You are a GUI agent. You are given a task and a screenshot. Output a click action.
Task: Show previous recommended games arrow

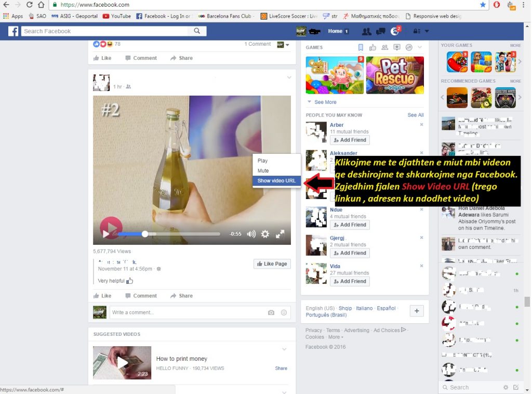pos(443,98)
